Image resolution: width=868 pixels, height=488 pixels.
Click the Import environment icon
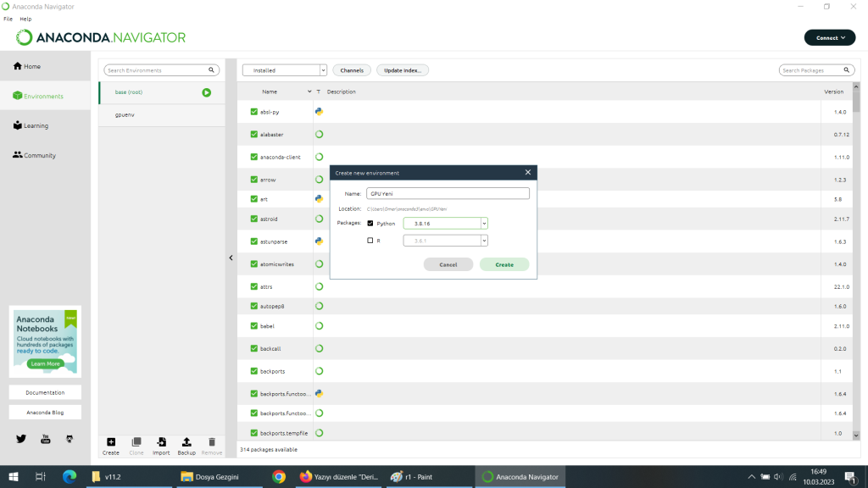pos(161,442)
